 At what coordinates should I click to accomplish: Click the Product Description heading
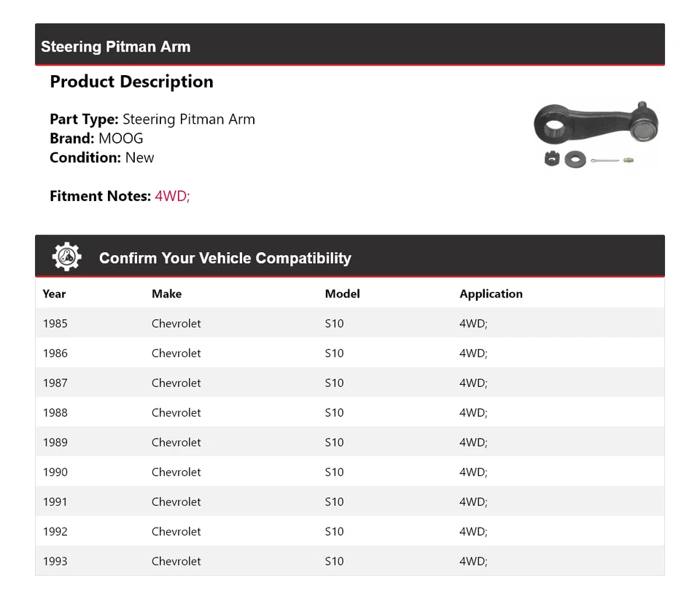(131, 82)
